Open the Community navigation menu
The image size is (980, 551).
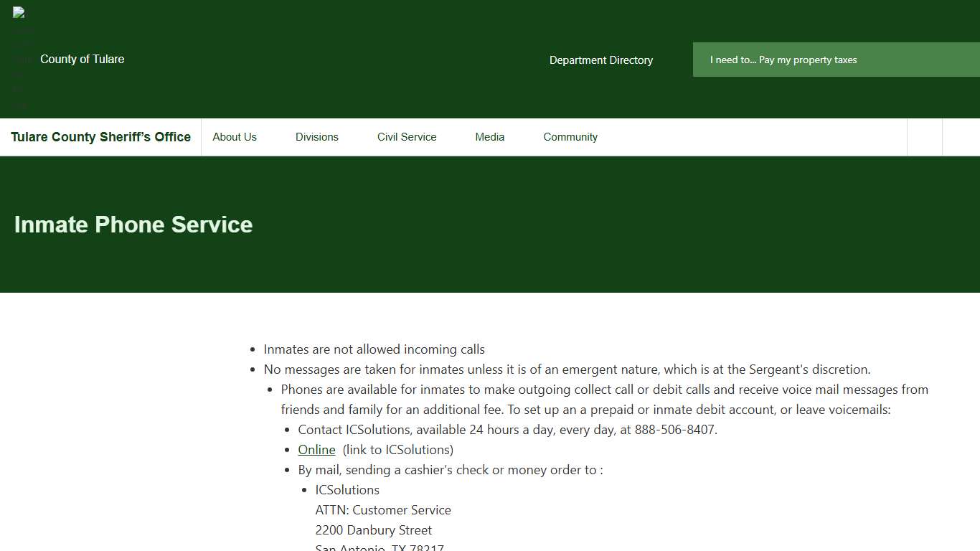click(x=570, y=136)
